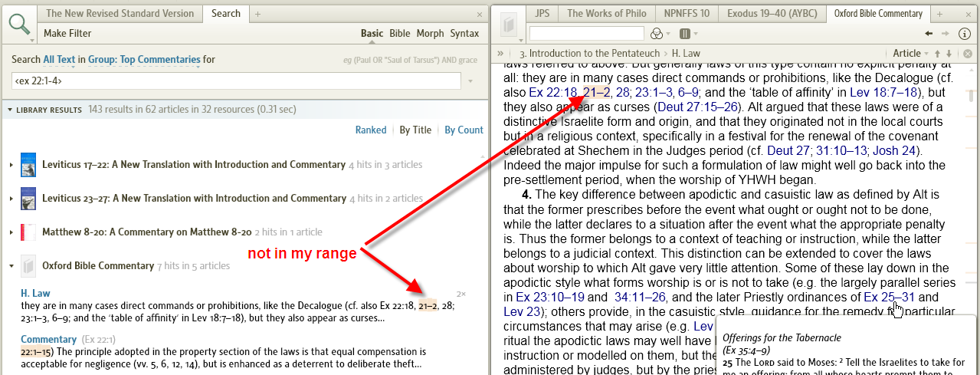Follow the Lev 23 reference link
The width and height of the screenshot is (980, 375).
[523, 311]
